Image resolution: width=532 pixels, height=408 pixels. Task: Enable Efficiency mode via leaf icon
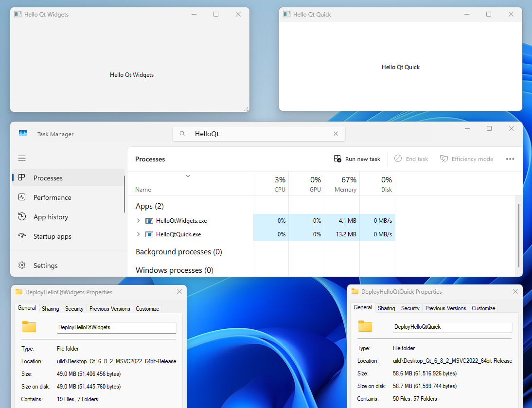[x=443, y=159]
